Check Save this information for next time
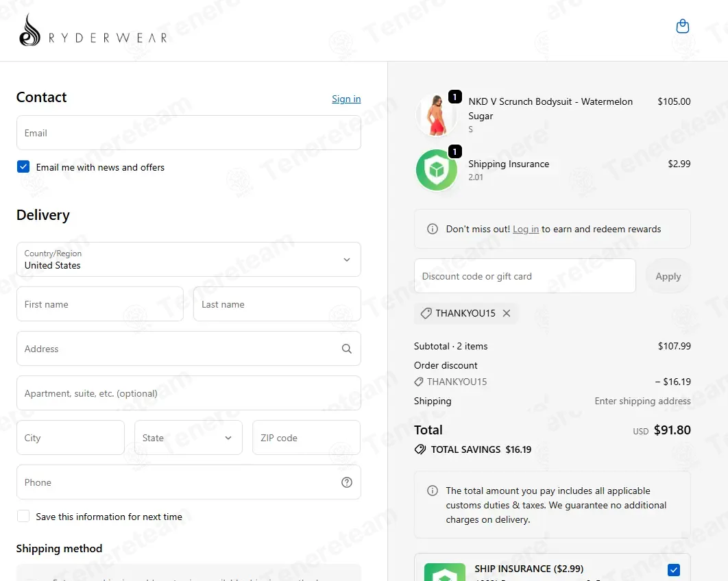Viewport: 728px width, 581px height. tap(23, 516)
